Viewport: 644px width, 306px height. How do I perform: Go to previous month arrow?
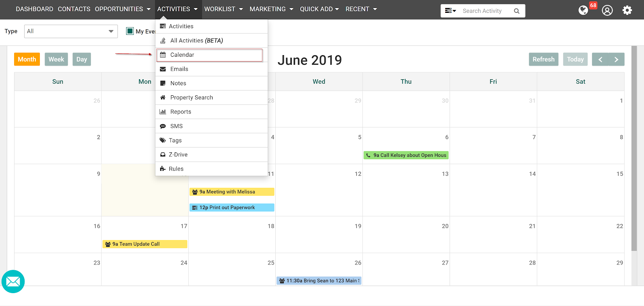click(600, 60)
